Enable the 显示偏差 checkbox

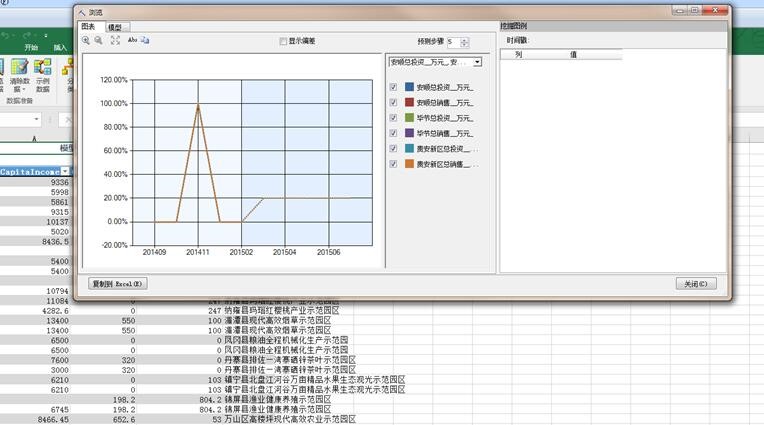283,41
